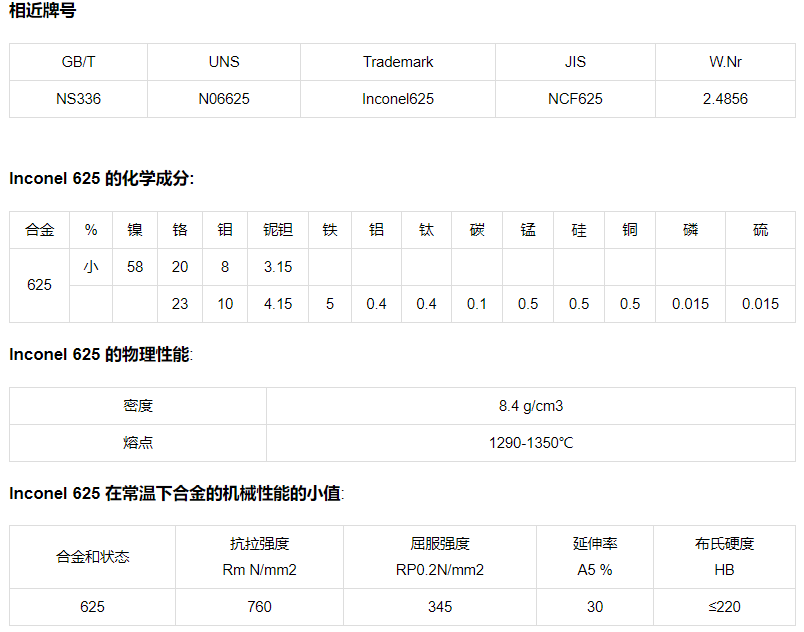Click the 铝 column header
This screenshot has width=804, height=632.
pyautogui.click(x=376, y=230)
